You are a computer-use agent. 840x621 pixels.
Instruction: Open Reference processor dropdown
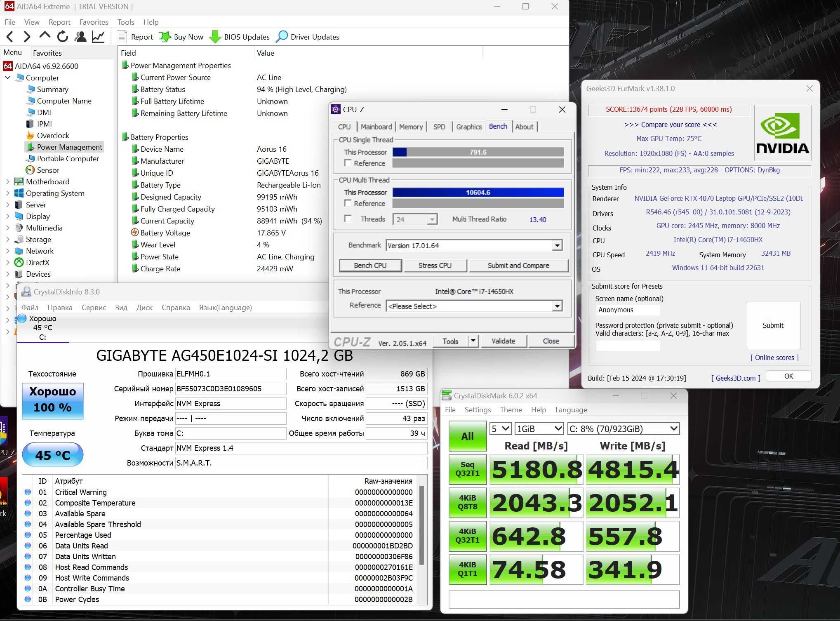(x=557, y=306)
